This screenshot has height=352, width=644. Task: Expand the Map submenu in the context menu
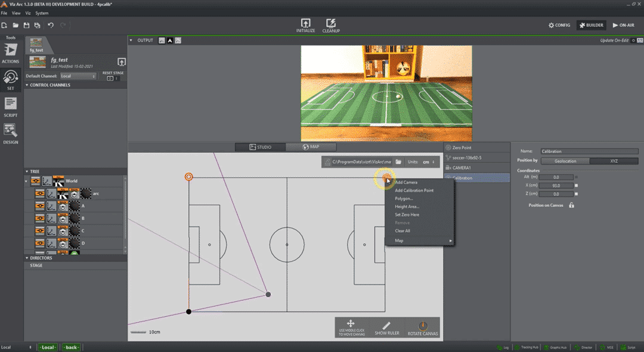tap(417, 241)
